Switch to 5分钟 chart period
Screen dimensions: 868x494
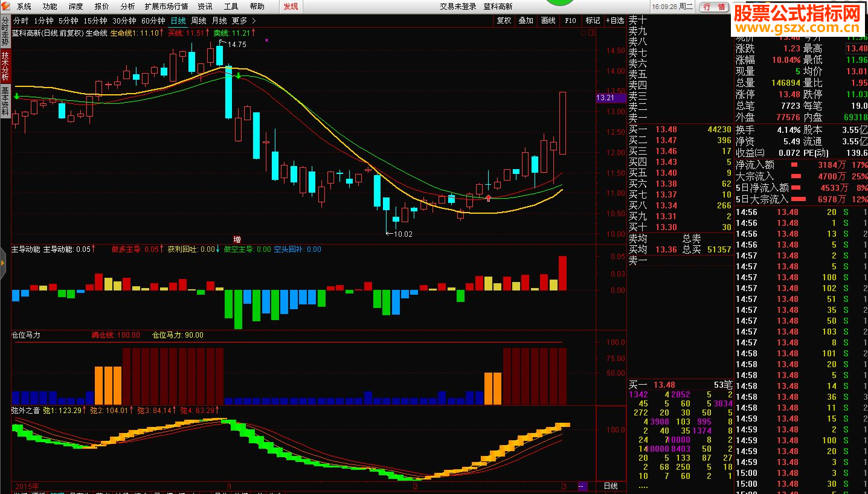[68, 21]
